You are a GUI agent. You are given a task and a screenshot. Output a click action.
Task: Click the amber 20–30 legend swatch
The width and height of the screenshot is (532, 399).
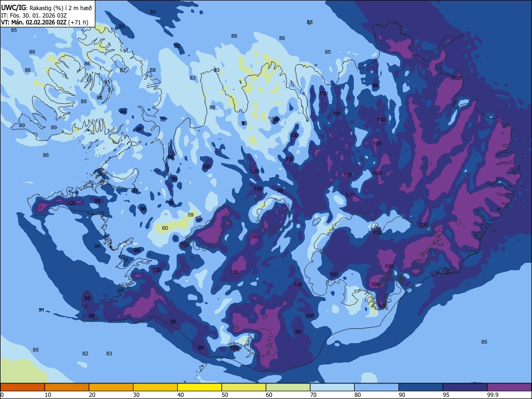[x=111, y=387]
